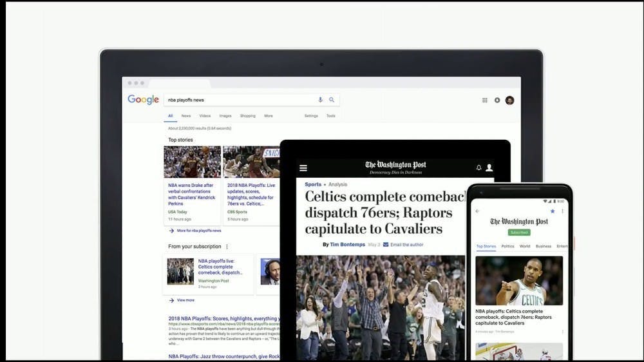
Task: Open NBA Playoffs Jazz throw counterpunch result
Action: 224,356
